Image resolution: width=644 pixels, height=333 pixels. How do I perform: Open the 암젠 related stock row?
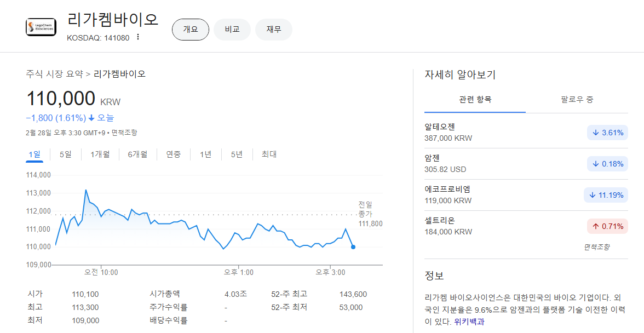pyautogui.click(x=526, y=164)
